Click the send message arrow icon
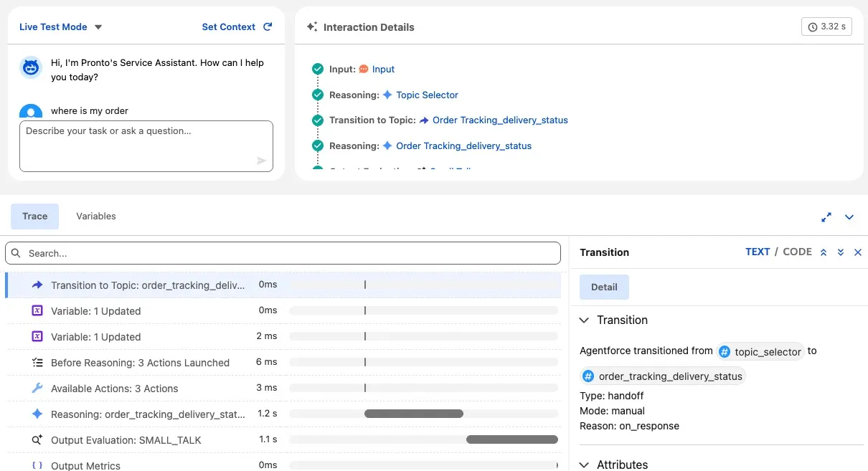This screenshot has height=471, width=868. [262, 161]
